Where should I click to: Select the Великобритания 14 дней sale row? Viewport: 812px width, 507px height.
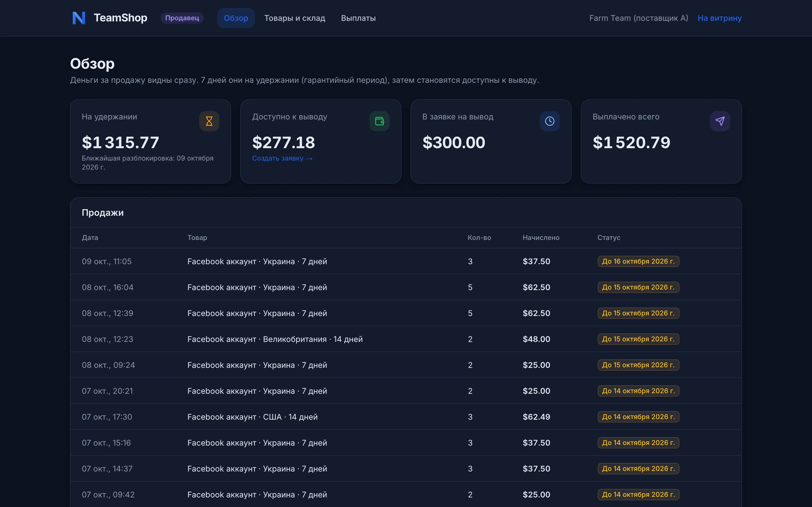point(406,339)
